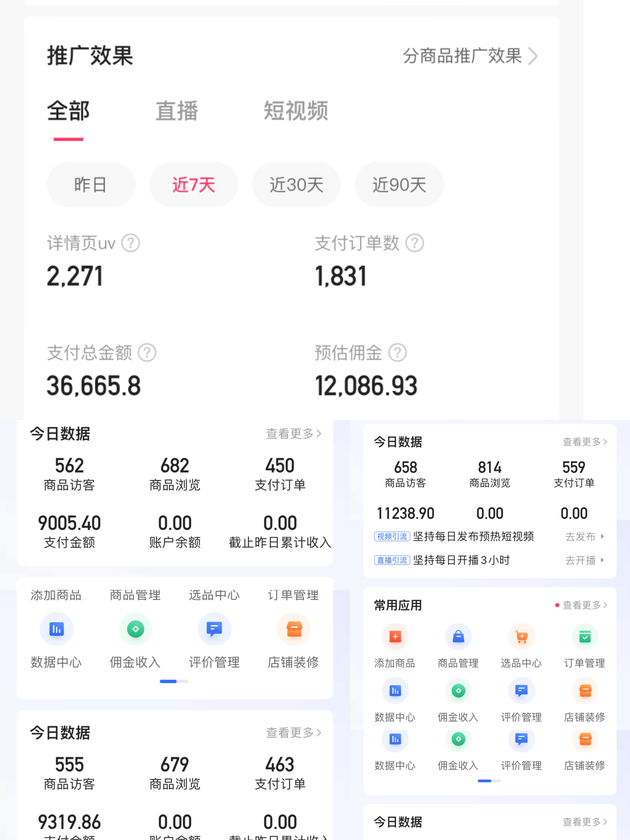Tap the 商品浏览 count 682

(x=175, y=466)
